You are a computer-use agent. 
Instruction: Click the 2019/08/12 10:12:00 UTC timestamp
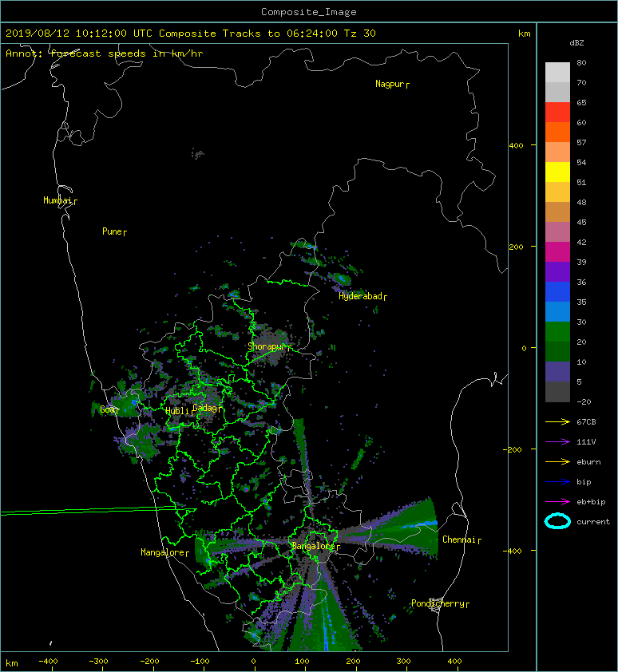tap(78, 34)
